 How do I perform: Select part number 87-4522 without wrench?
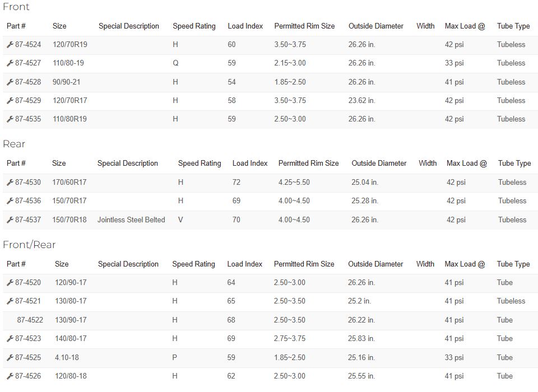tap(30, 320)
